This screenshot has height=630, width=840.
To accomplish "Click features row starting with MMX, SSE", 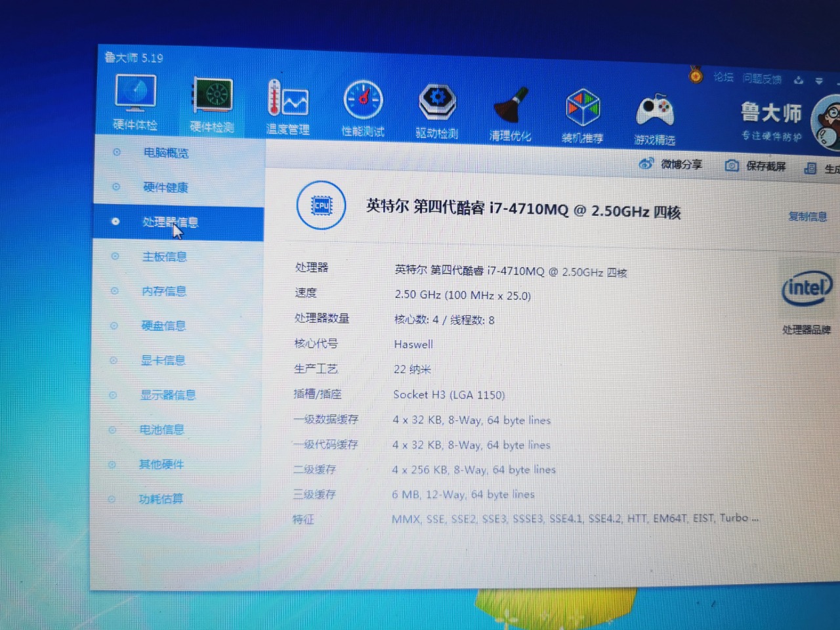I will 575,518.
